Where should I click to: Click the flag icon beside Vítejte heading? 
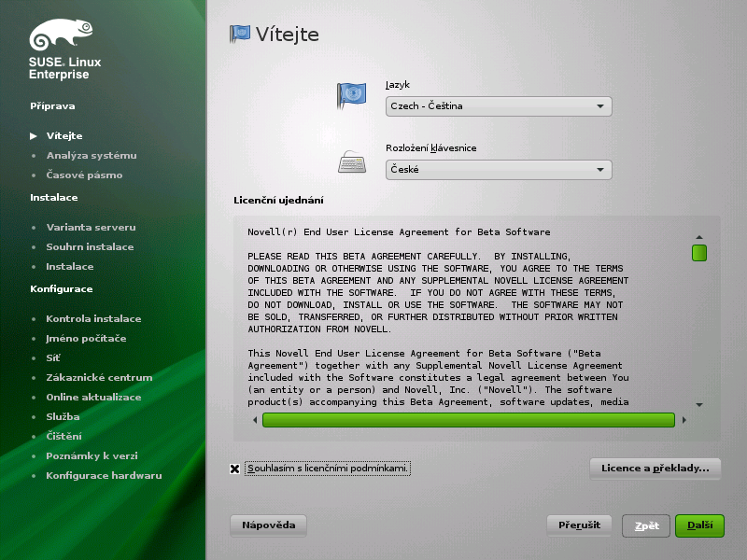coord(240,34)
